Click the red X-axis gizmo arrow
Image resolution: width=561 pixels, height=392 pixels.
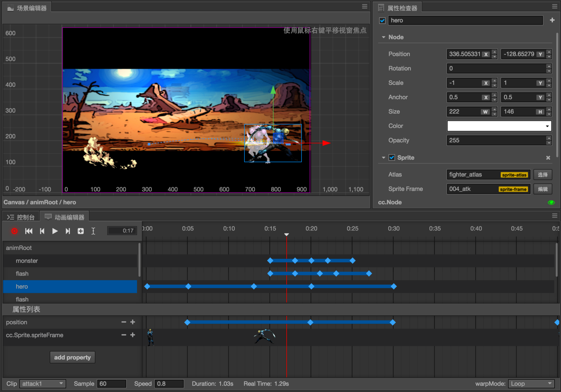tap(326, 143)
